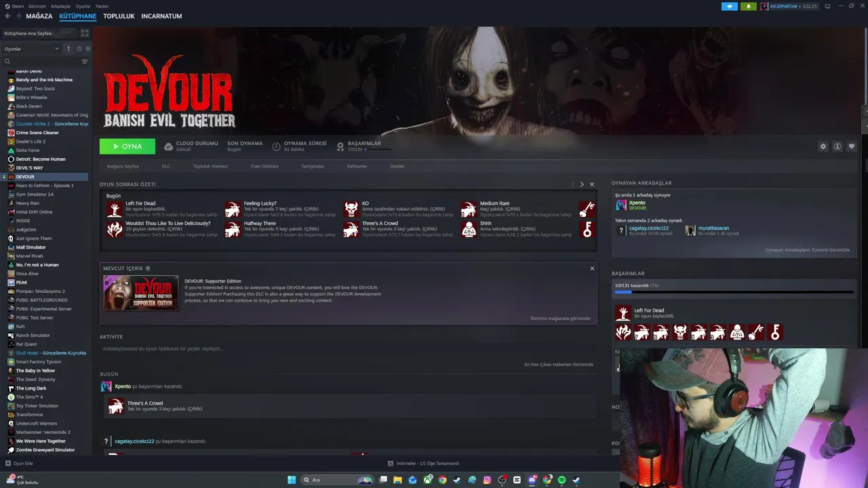The height and width of the screenshot is (488, 868).
Task: Toggle ready-to-play filter icon
Action: click(x=87, y=49)
